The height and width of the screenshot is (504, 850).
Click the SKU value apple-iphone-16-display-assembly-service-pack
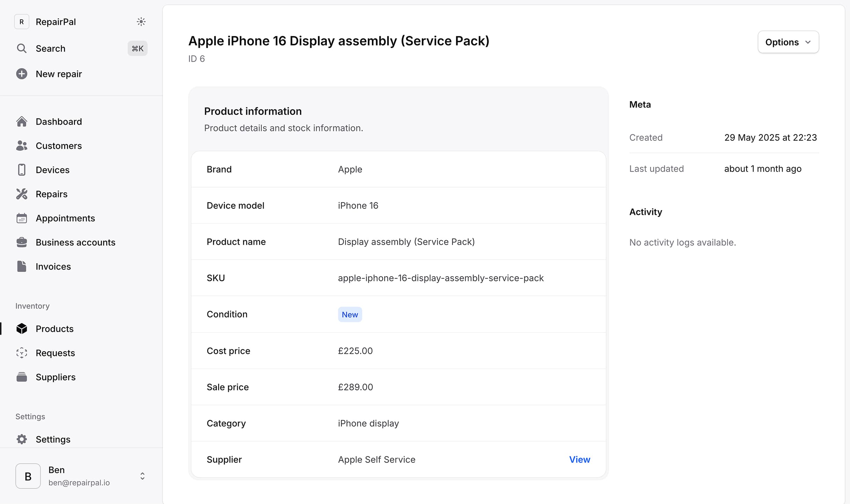441,278
